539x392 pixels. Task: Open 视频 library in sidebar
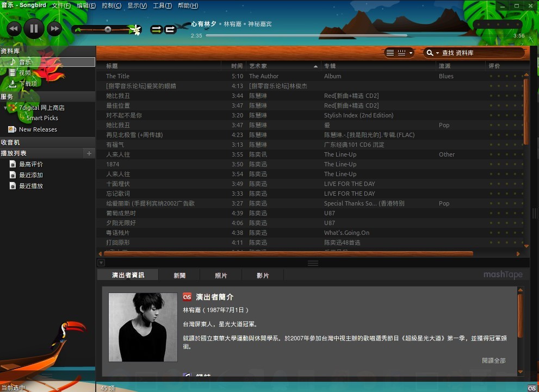(25, 72)
